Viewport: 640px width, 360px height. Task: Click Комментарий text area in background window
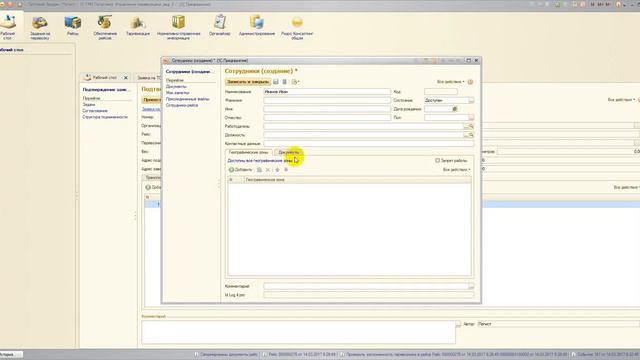(298, 332)
